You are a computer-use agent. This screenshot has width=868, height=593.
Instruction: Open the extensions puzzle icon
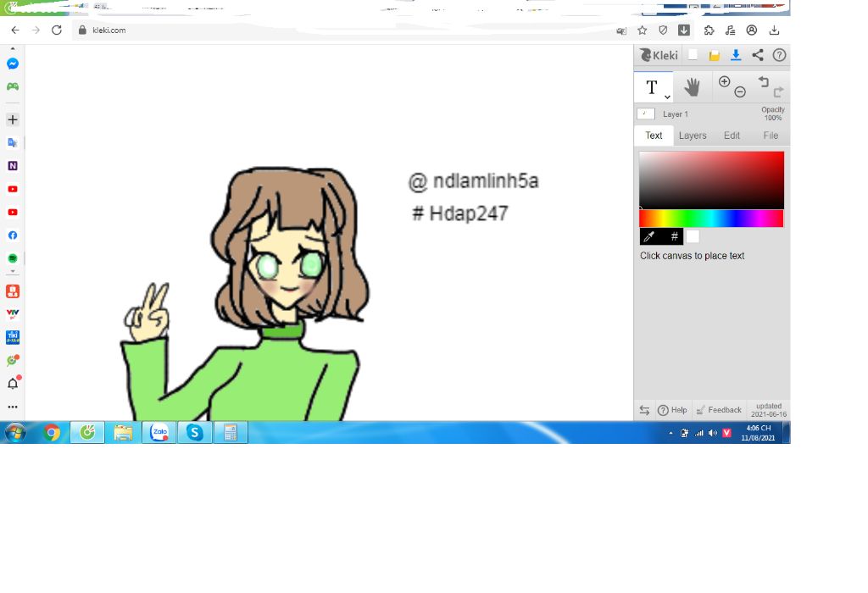coord(709,30)
